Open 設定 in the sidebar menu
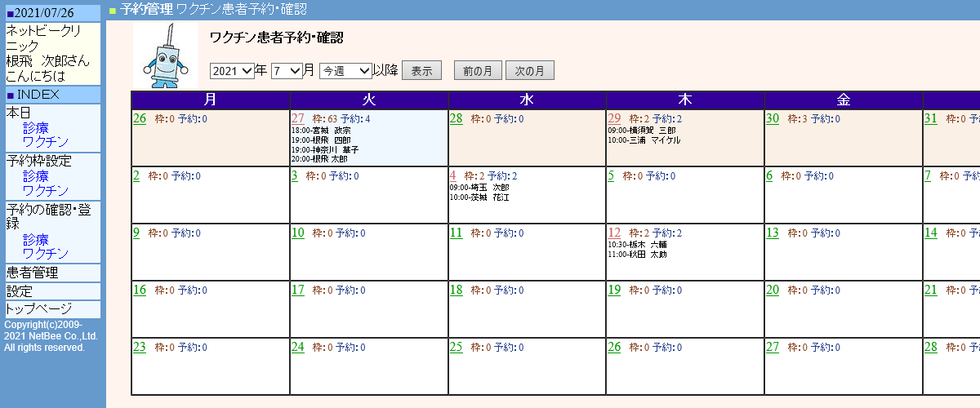Image resolution: width=980 pixels, height=408 pixels. (20, 291)
